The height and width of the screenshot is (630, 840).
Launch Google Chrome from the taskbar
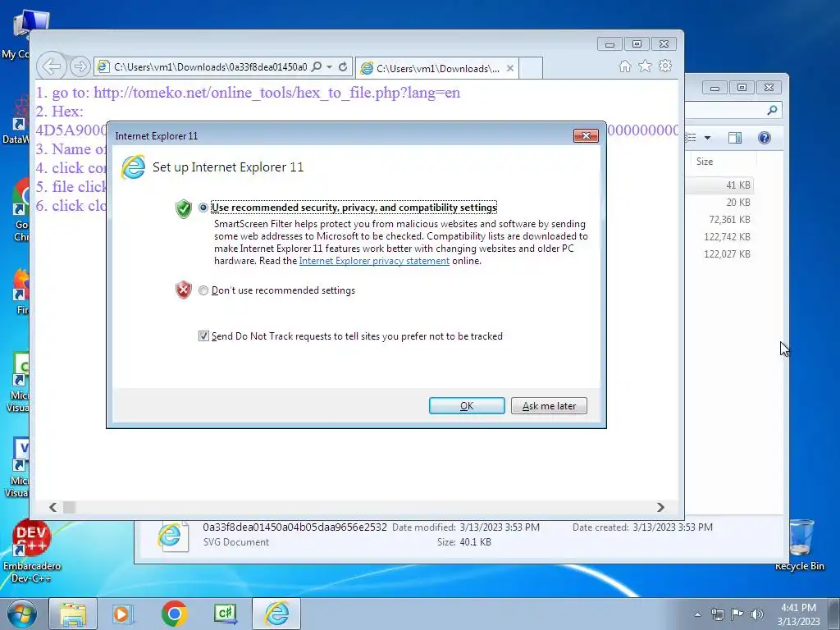[174, 614]
